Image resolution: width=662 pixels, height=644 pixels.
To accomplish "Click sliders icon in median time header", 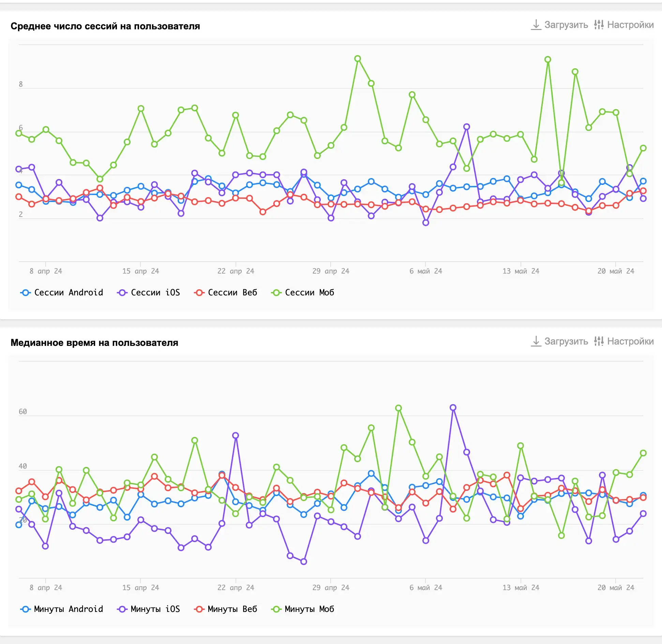I will [x=599, y=341].
